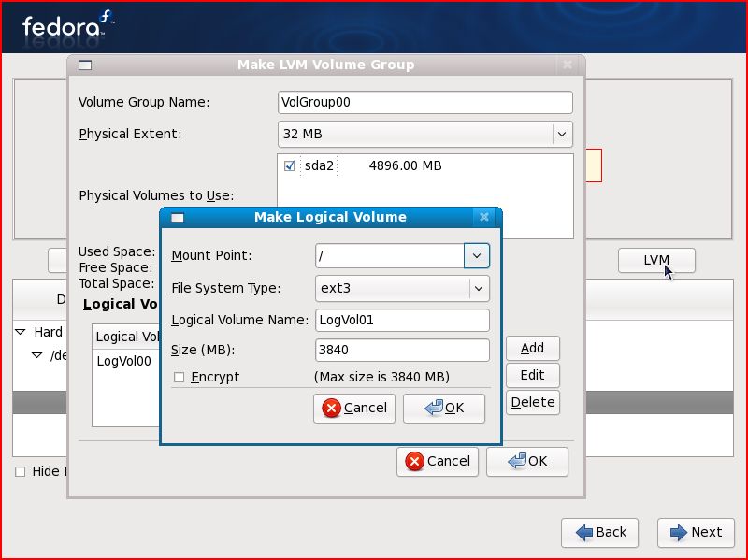Open the Mount Point dropdown

coord(477,255)
